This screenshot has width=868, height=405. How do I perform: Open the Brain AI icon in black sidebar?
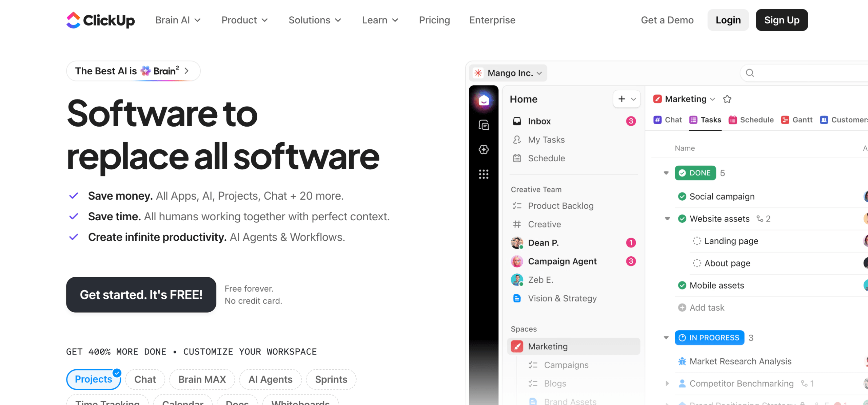tap(484, 149)
